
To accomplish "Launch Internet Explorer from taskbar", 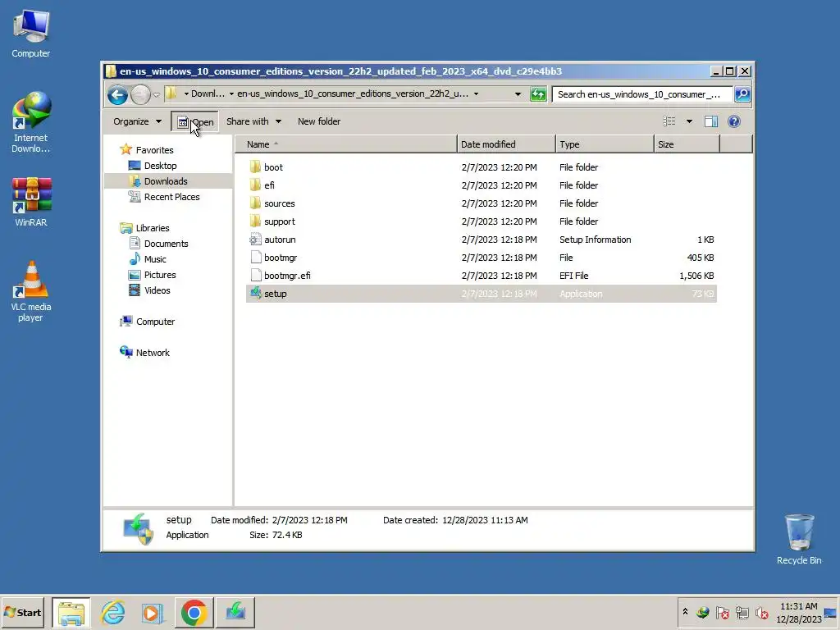I will point(112,612).
